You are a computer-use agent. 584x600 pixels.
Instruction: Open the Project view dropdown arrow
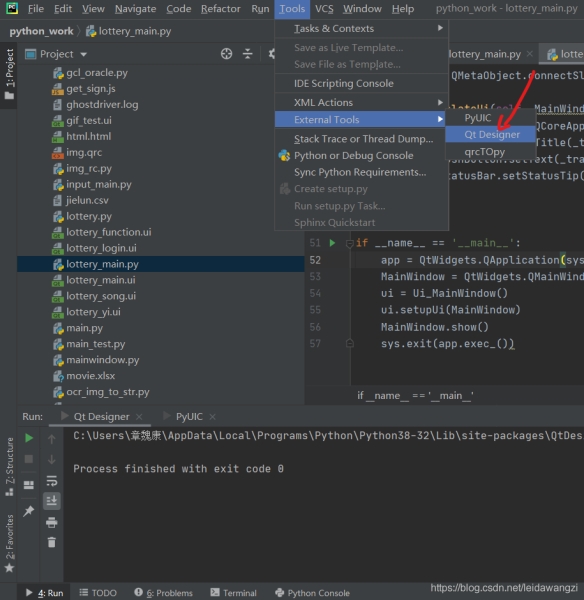(x=83, y=55)
